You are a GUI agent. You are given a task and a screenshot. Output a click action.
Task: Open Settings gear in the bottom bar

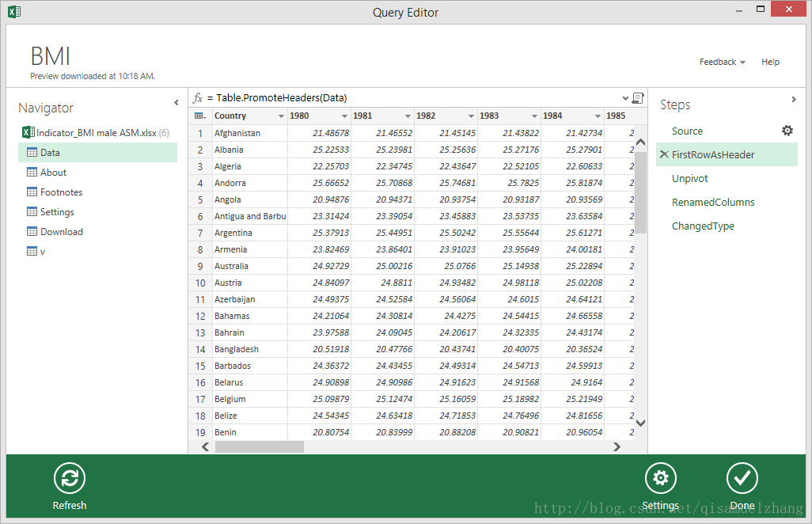click(660, 478)
